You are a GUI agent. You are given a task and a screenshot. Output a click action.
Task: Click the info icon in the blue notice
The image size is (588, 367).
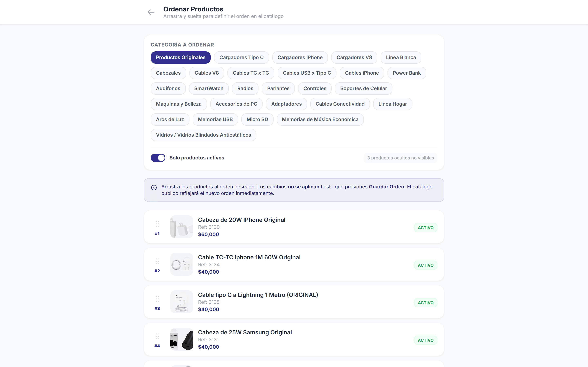click(154, 187)
